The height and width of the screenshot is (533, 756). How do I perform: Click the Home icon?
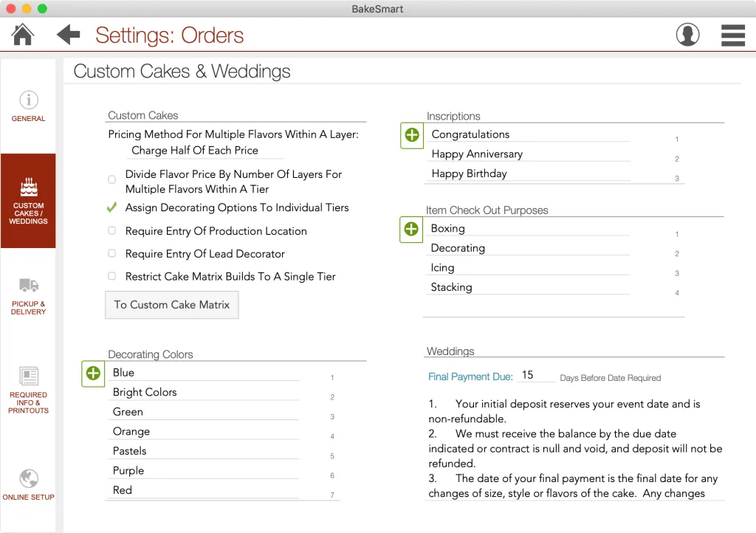point(21,34)
